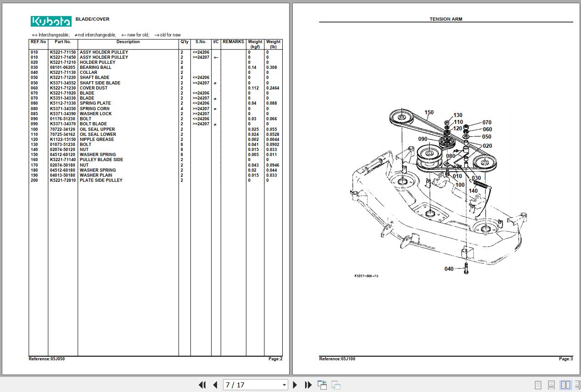The height and width of the screenshot is (392, 581).
Task: Go forward to the next view
Action: pos(335,385)
